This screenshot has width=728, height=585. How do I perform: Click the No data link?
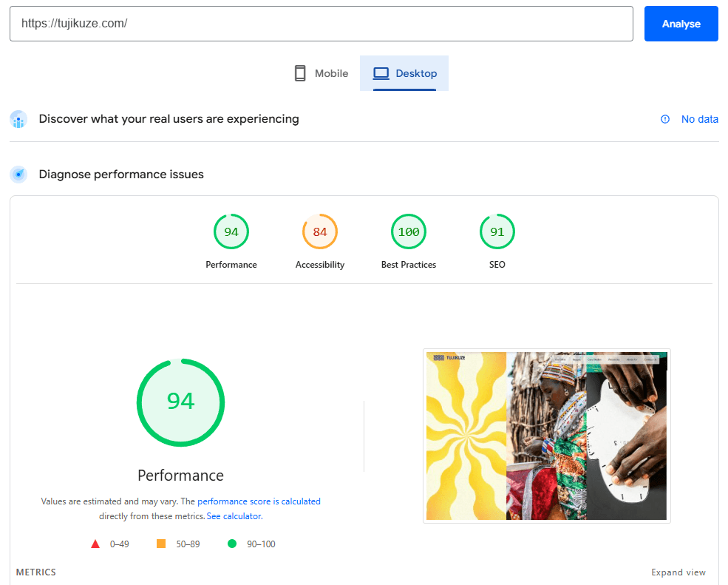(699, 119)
